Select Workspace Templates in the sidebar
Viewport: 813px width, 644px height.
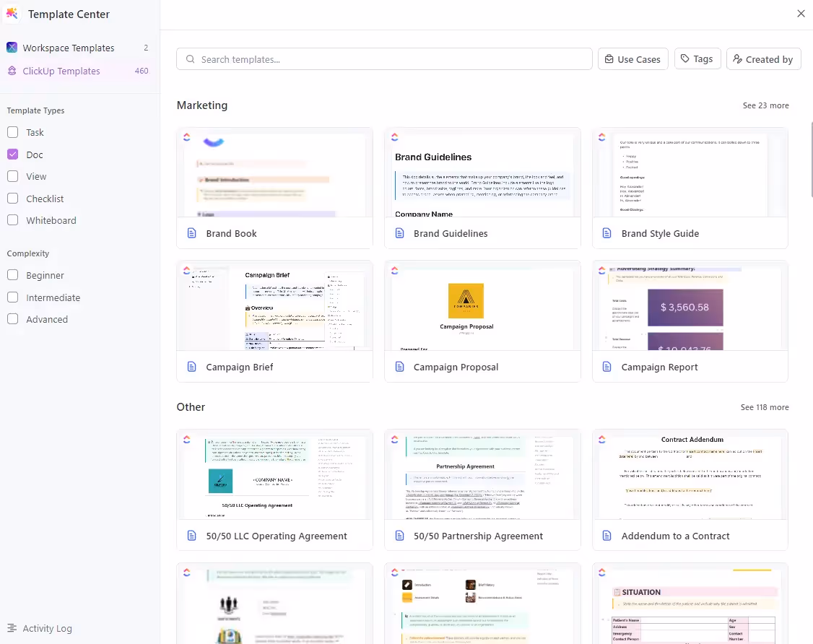[69, 47]
